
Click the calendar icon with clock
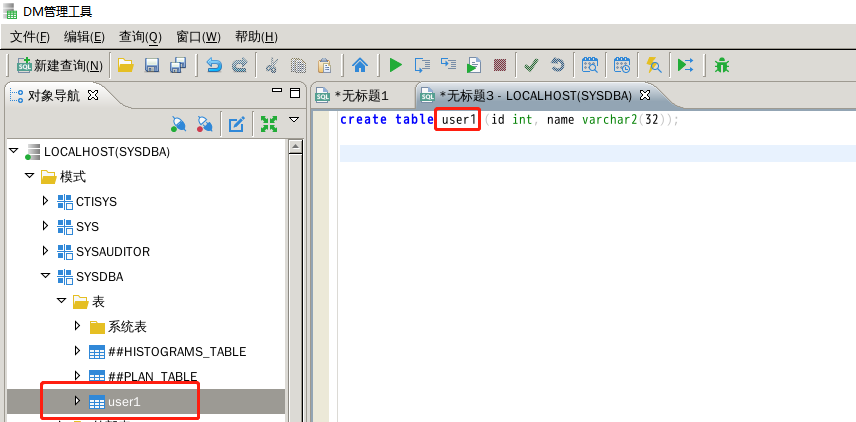coord(622,66)
